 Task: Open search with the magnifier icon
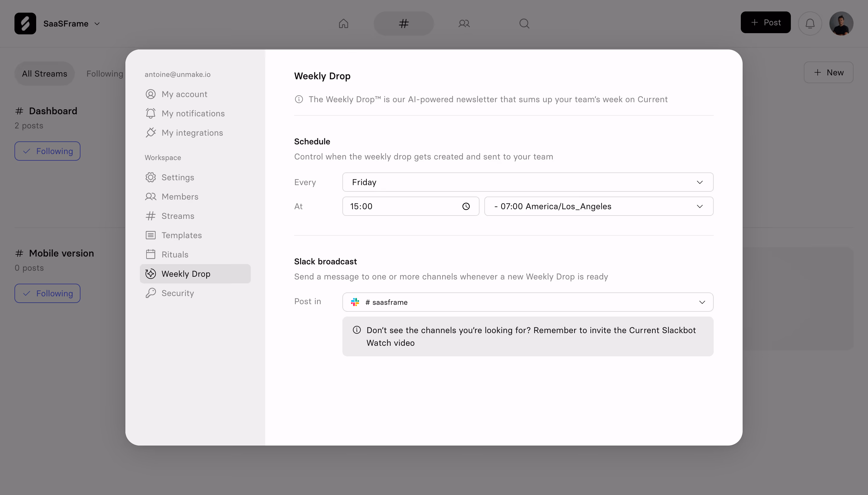[x=524, y=24]
